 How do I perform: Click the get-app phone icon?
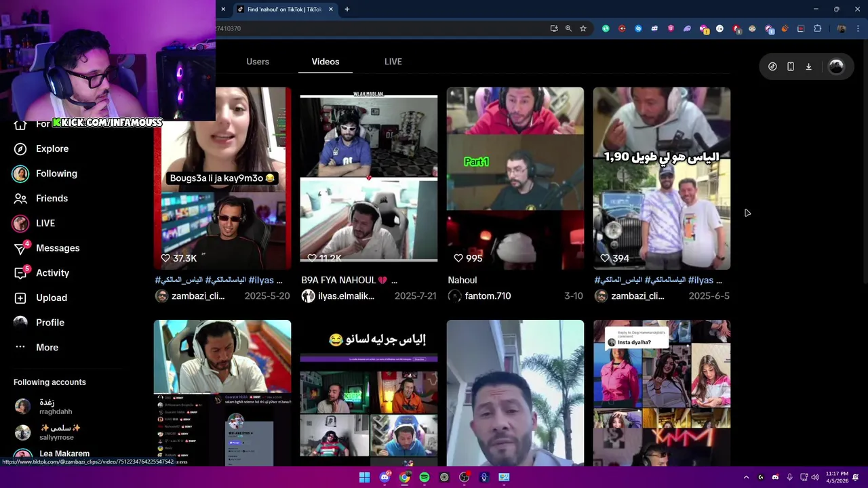791,66
